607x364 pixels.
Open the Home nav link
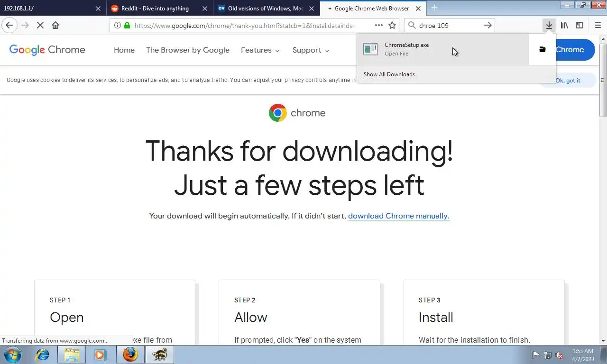click(x=124, y=50)
